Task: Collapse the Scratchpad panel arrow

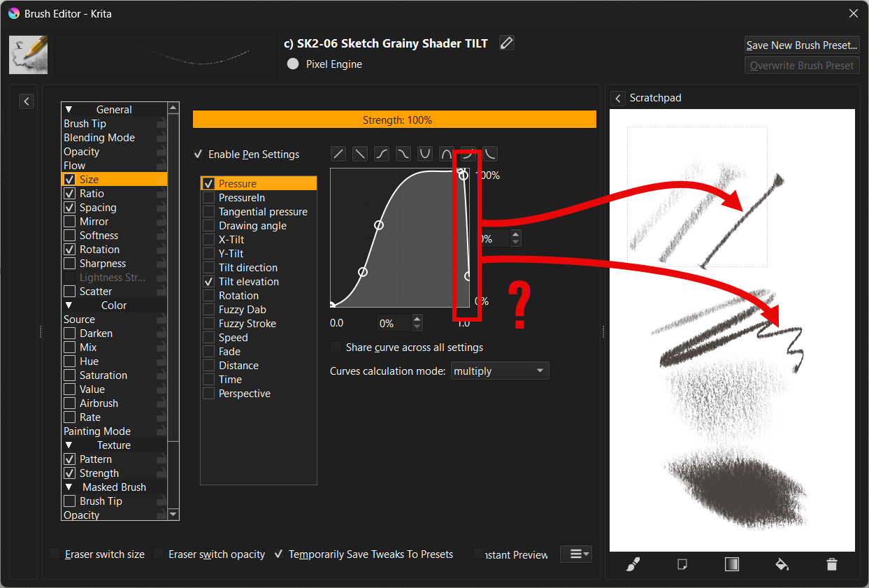Action: 618,99
